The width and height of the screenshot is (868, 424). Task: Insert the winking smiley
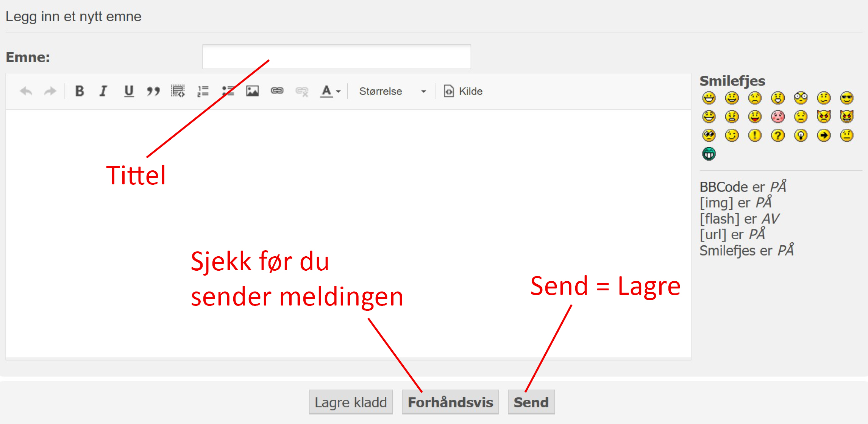(732, 136)
